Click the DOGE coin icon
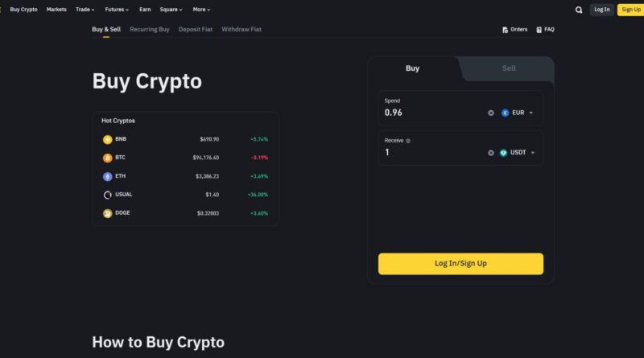The width and height of the screenshot is (644, 358). coord(107,213)
